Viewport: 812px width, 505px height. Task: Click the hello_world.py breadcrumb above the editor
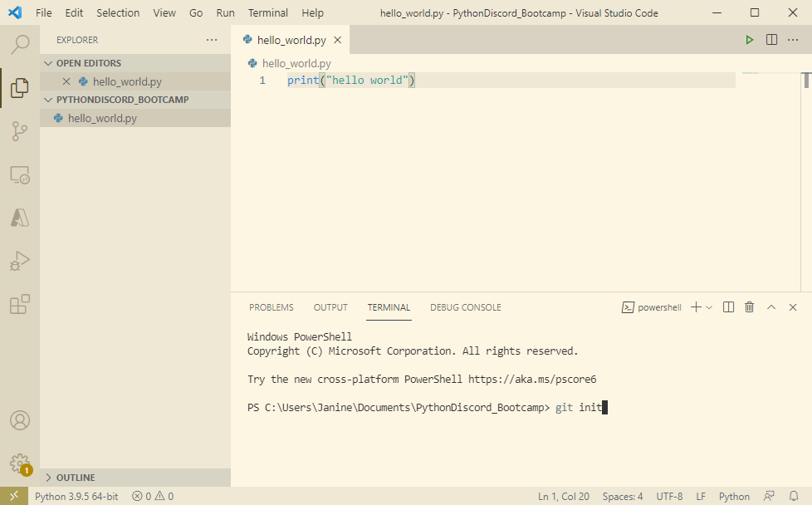pyautogui.click(x=296, y=63)
